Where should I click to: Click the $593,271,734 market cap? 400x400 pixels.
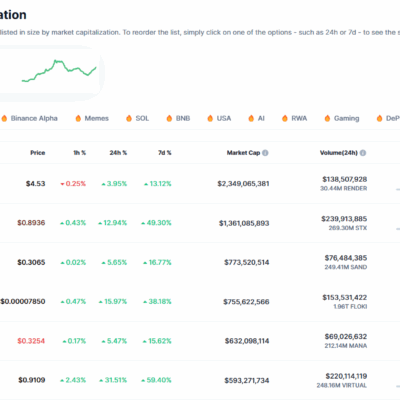pyautogui.click(x=247, y=380)
